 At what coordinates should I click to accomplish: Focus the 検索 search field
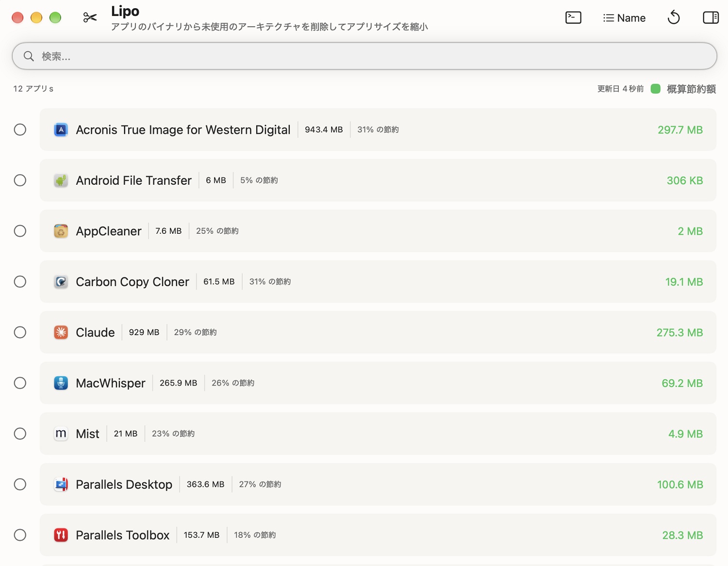coord(364,56)
